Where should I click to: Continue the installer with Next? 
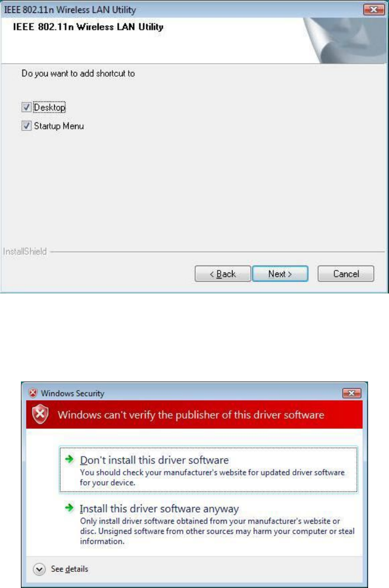(x=280, y=274)
